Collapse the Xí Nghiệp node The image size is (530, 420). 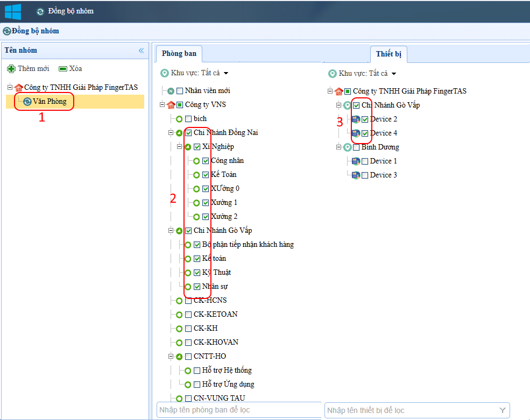coord(180,147)
